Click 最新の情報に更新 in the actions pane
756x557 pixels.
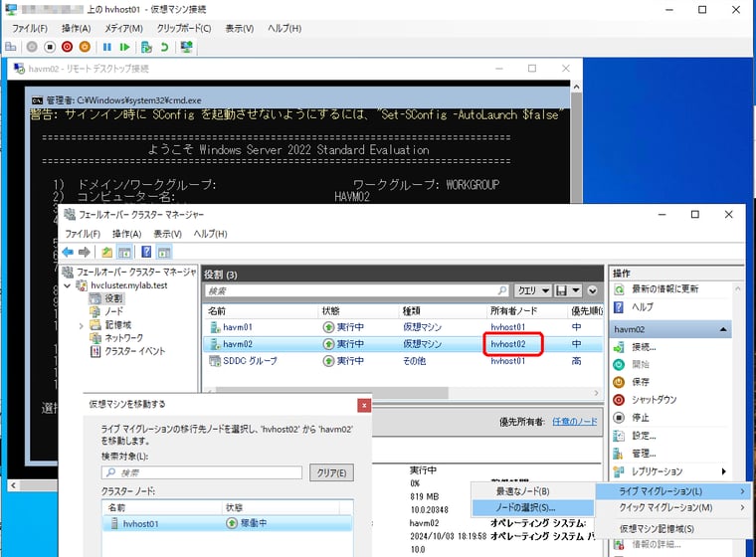664,288
